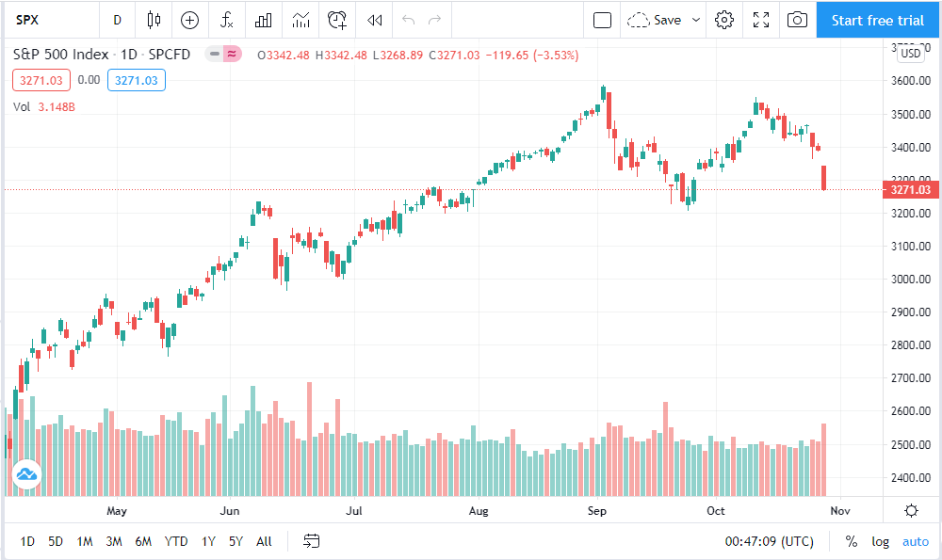Open the D interval selector
The width and height of the screenshot is (942, 560).
click(x=117, y=21)
